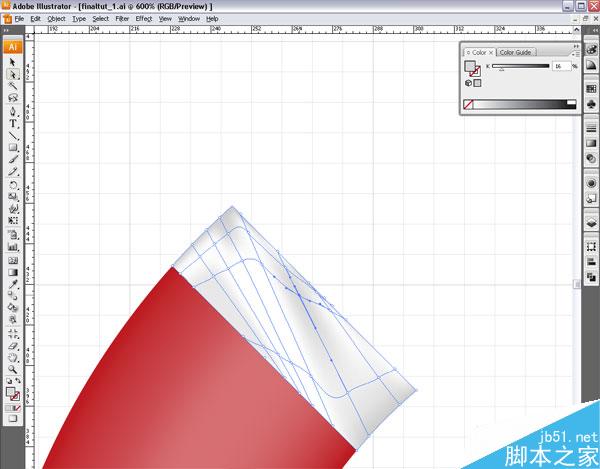The image size is (600, 469).
Task: Select the Slice tool
Action: (x=13, y=334)
